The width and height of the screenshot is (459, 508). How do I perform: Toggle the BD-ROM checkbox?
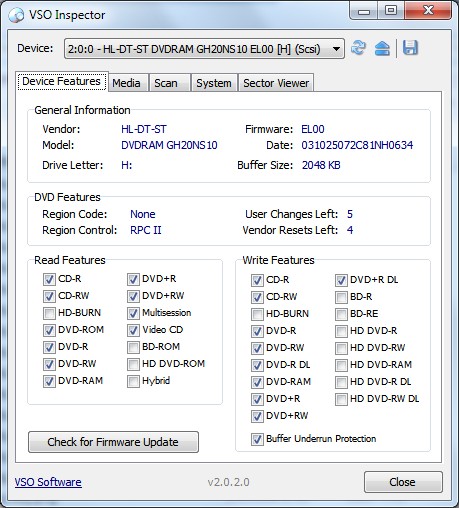(x=133, y=347)
